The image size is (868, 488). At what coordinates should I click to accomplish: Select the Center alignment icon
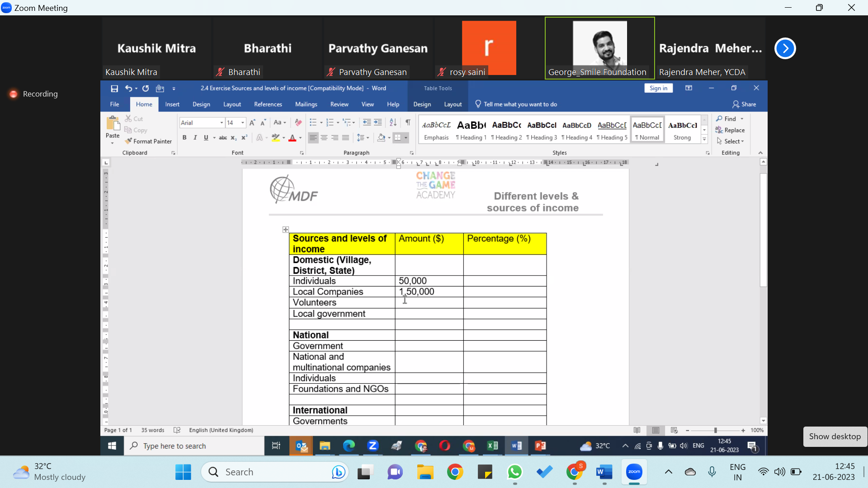324,138
